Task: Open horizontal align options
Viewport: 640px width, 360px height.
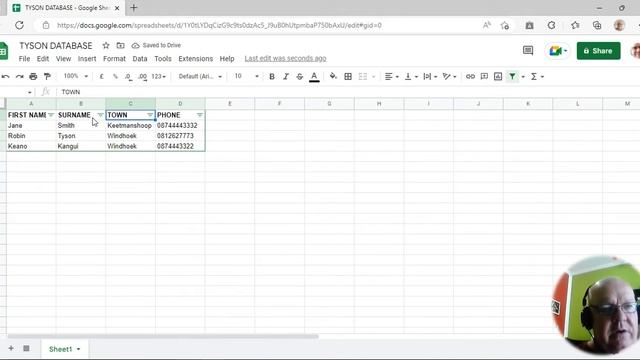Action: [x=391, y=76]
